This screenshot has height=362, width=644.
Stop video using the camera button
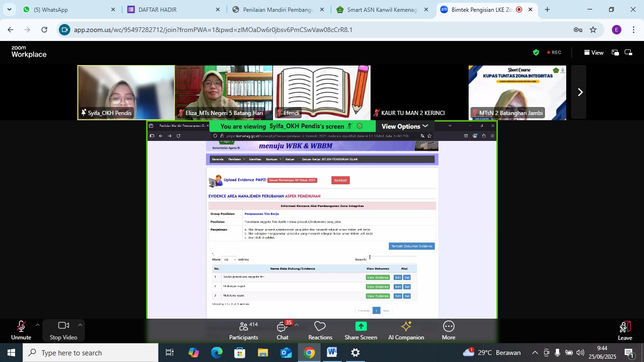coord(63,330)
